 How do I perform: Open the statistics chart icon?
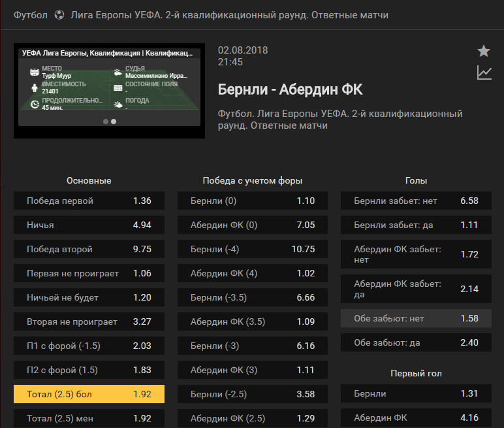coord(484,73)
